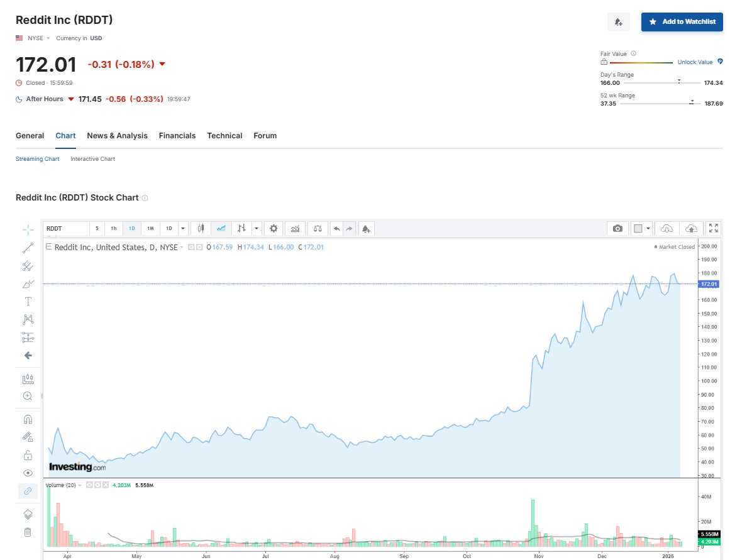
Task: Collapse the left drawing toolbar handle
Action: pyautogui.click(x=42, y=396)
